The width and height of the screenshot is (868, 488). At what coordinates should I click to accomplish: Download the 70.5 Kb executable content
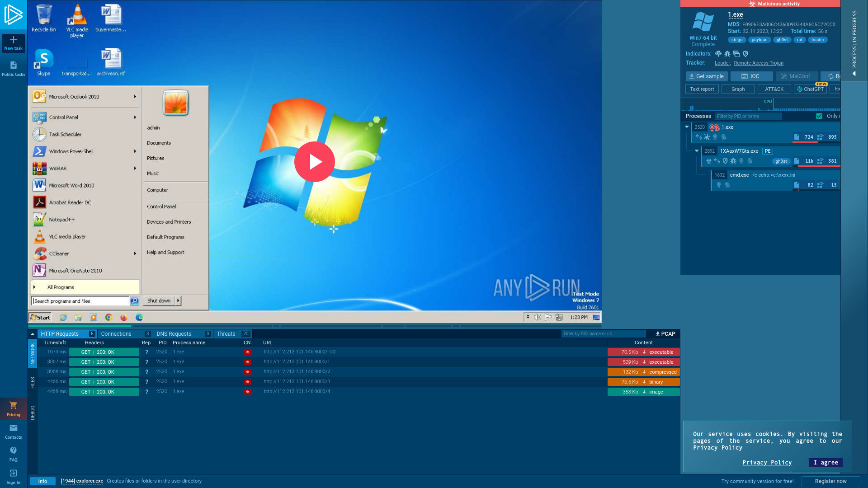(x=644, y=352)
